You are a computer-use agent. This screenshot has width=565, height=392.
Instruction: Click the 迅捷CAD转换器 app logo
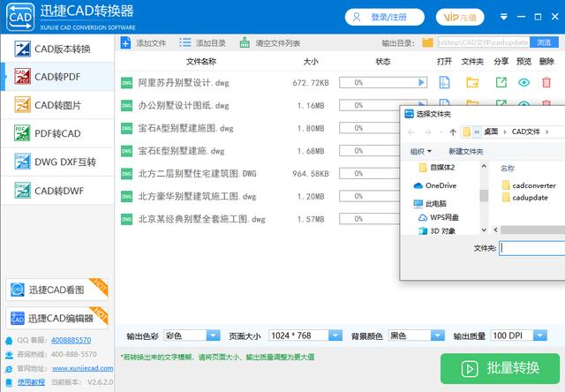click(20, 17)
